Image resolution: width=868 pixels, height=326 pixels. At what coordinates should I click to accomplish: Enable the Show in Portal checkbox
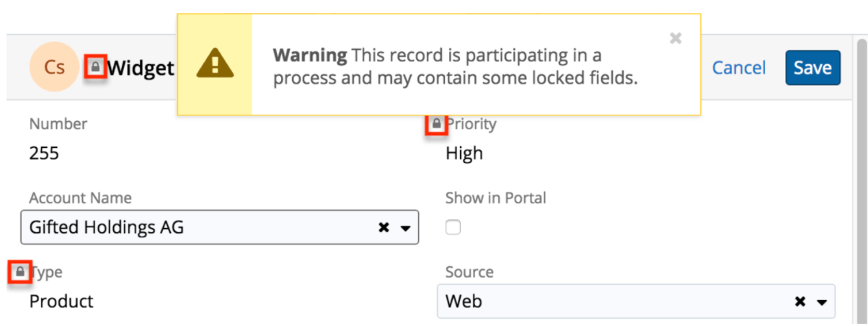tap(453, 228)
